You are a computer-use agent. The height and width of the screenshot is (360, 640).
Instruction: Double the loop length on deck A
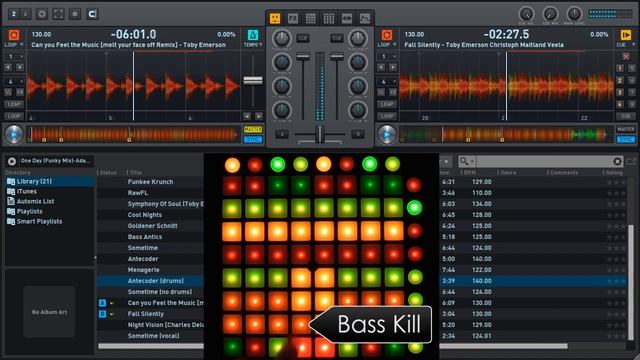(x=19, y=92)
